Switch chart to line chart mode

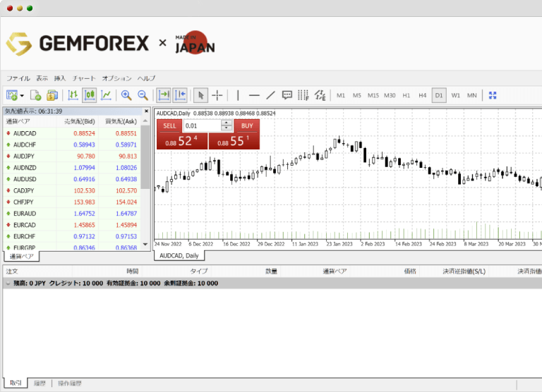[106, 95]
